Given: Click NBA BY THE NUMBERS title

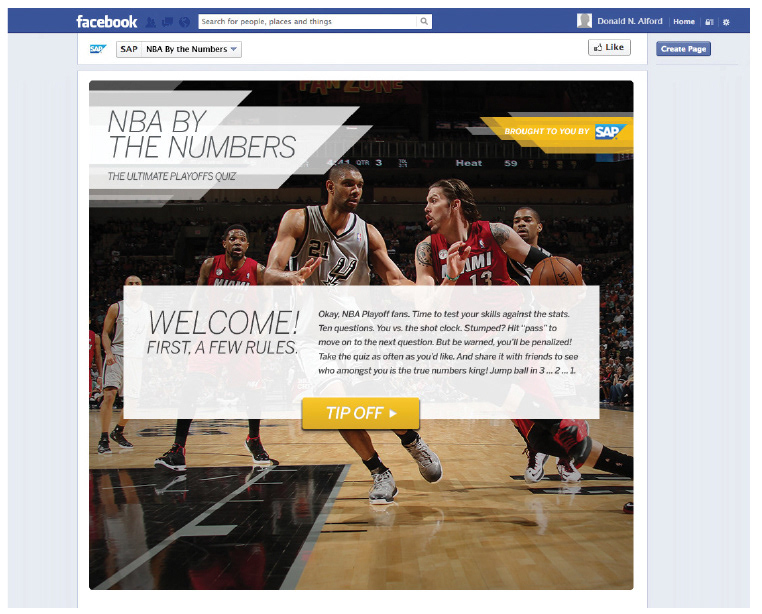Looking at the screenshot, I should pos(201,135).
